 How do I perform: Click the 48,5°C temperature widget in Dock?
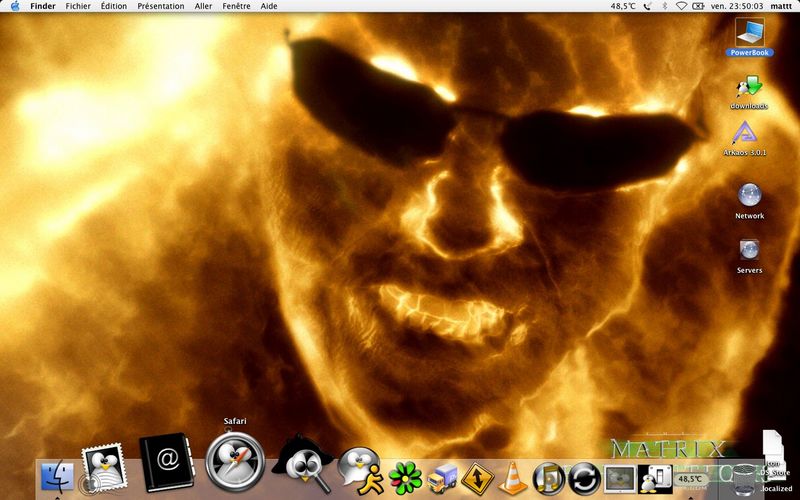click(691, 479)
